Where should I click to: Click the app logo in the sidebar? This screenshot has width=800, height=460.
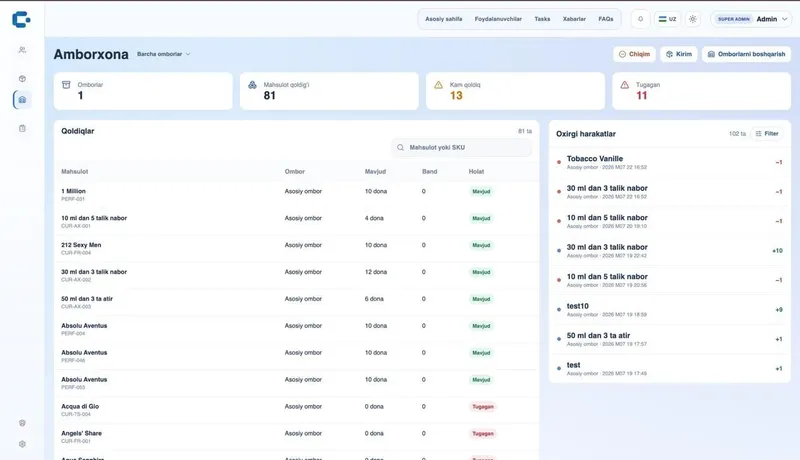click(x=21, y=19)
